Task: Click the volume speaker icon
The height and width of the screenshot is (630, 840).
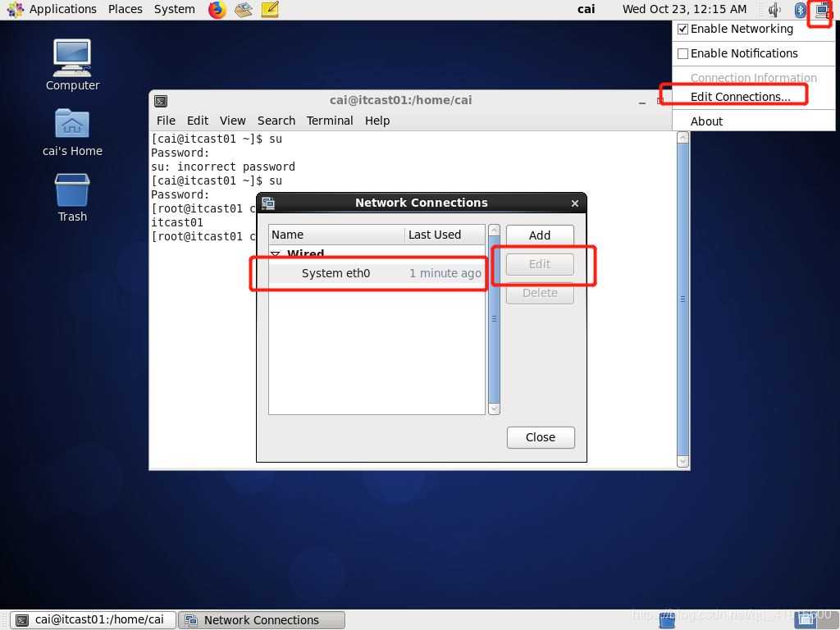Action: click(x=774, y=10)
